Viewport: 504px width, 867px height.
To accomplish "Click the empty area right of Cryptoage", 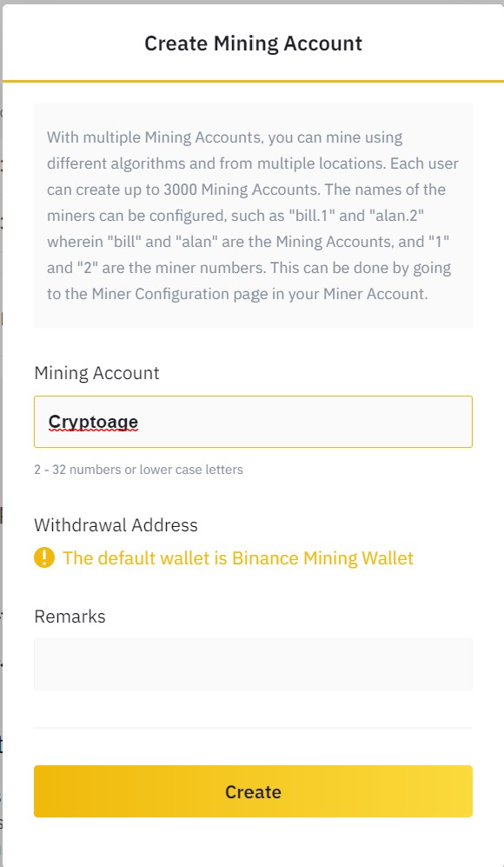I will tap(304, 422).
